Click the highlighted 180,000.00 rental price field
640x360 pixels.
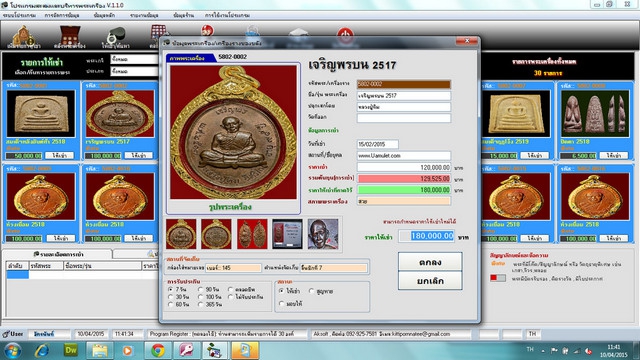[427, 236]
